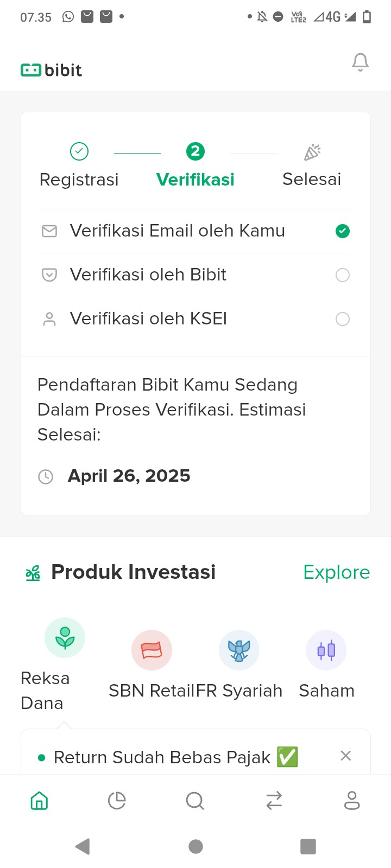This screenshot has width=391, height=868.
Task: Dismiss the Return Sudah Bebas Pajak banner
Action: click(346, 756)
